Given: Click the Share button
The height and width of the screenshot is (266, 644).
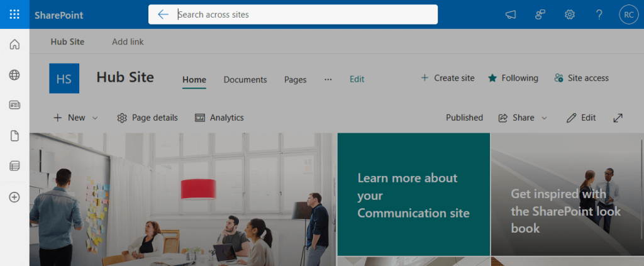Looking at the screenshot, I should pyautogui.click(x=517, y=118).
